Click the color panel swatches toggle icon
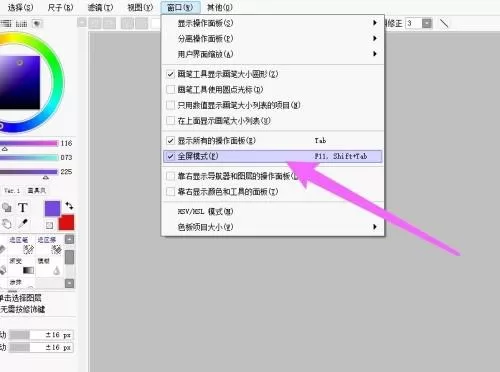The image size is (500, 372). [21, 24]
